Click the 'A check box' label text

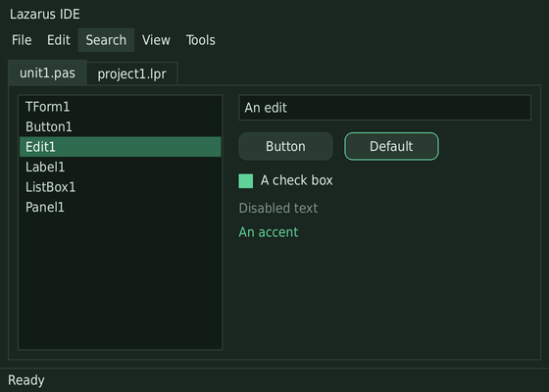[296, 180]
